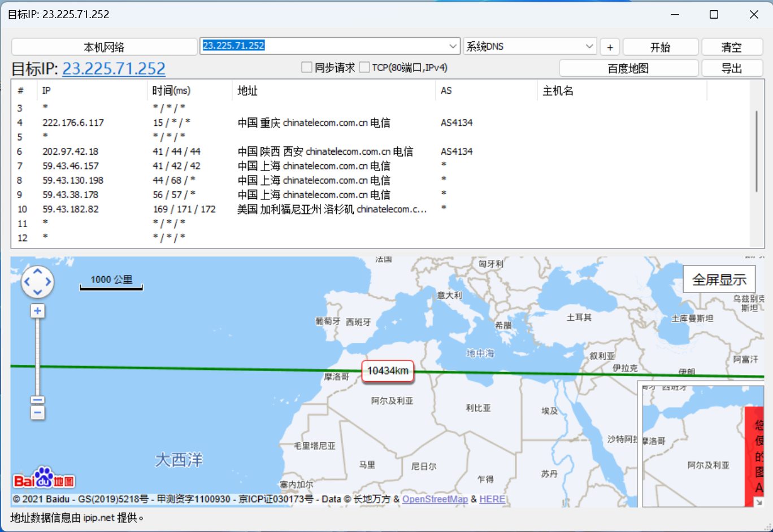773x532 pixels.
Task: Pan the map left with arrow control
Action: click(x=27, y=281)
